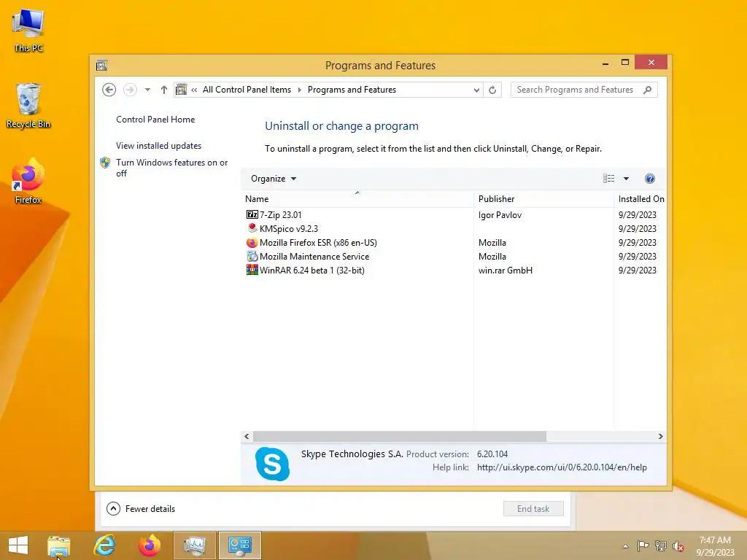Sort by the Name column header

[x=357, y=199]
